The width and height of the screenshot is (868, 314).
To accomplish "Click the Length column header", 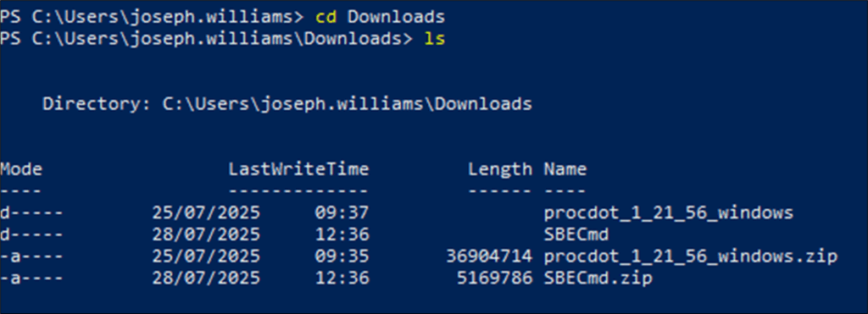I will point(500,169).
